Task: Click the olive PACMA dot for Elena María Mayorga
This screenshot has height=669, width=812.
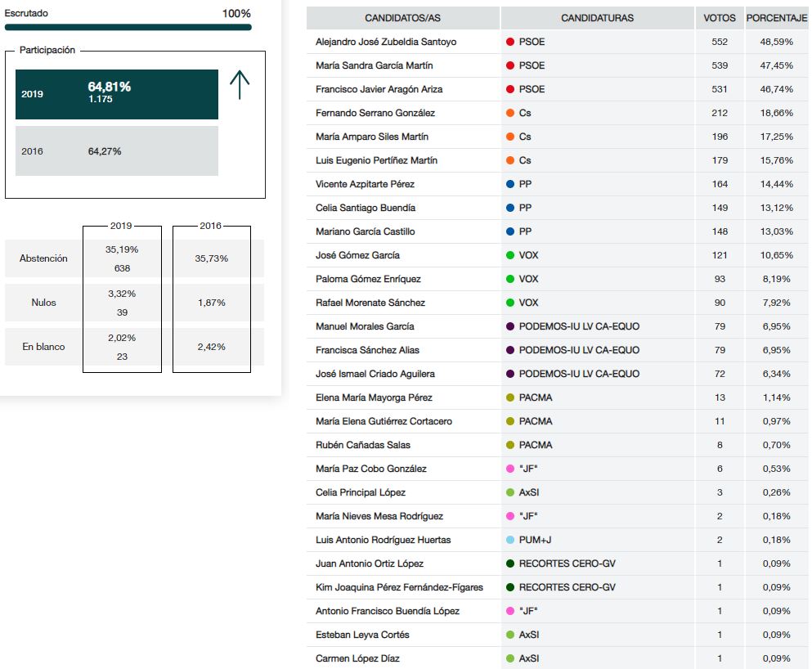Action: (510, 397)
